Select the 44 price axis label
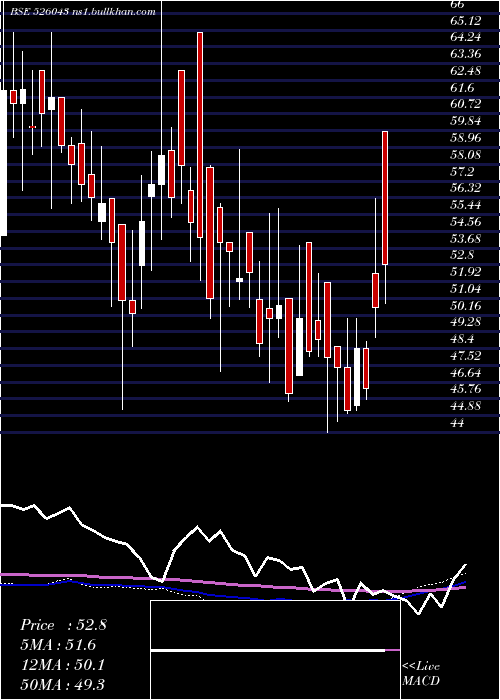 [x=458, y=422]
